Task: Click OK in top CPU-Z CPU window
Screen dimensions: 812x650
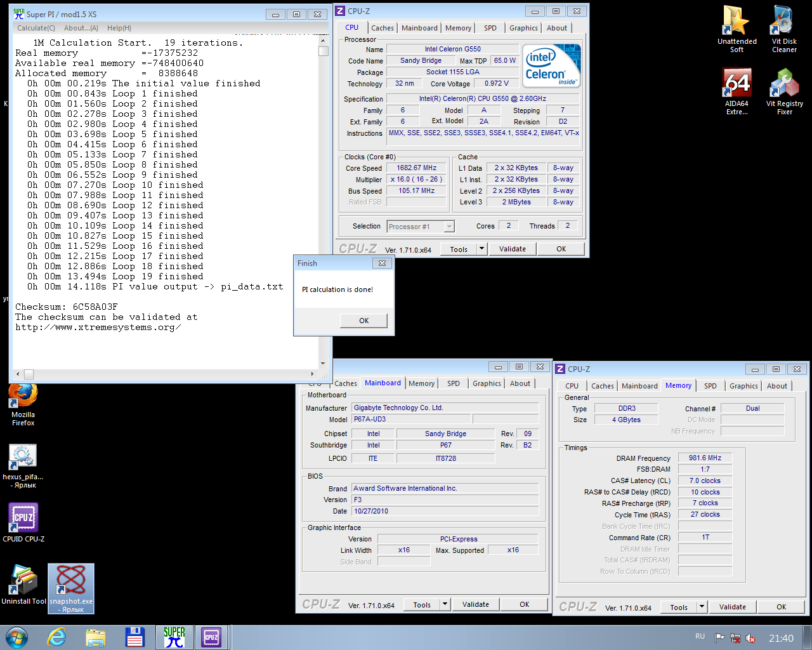Action: click(x=561, y=249)
